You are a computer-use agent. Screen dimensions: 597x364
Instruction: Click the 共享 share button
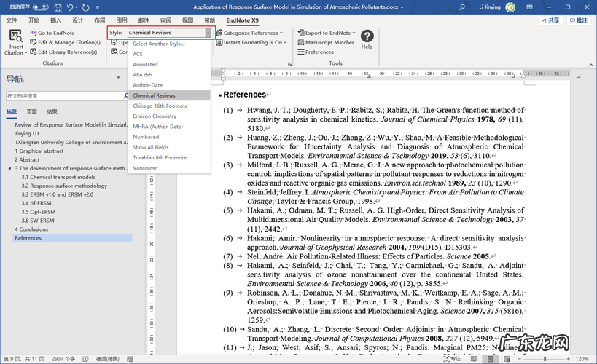point(553,20)
